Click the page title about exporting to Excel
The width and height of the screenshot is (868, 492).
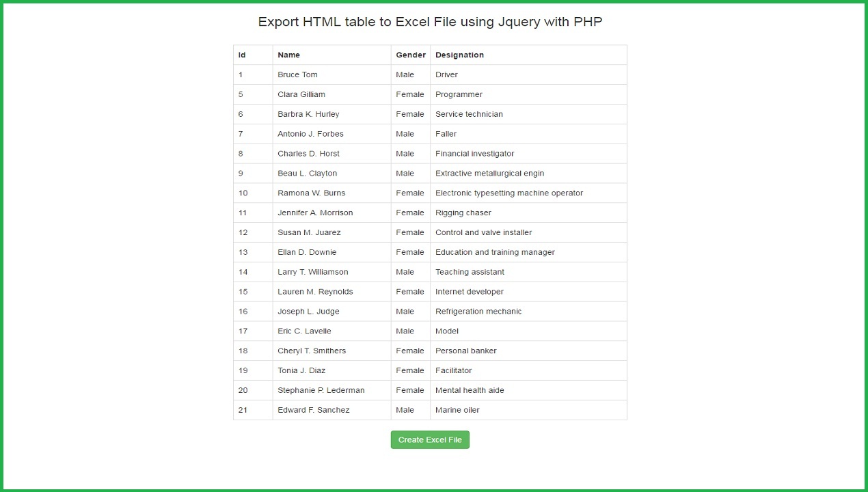tap(430, 21)
